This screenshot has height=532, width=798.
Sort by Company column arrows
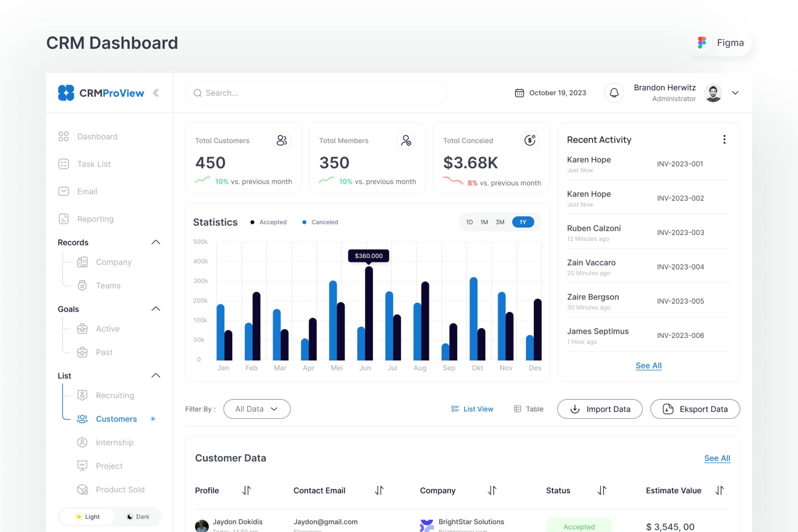[492, 490]
